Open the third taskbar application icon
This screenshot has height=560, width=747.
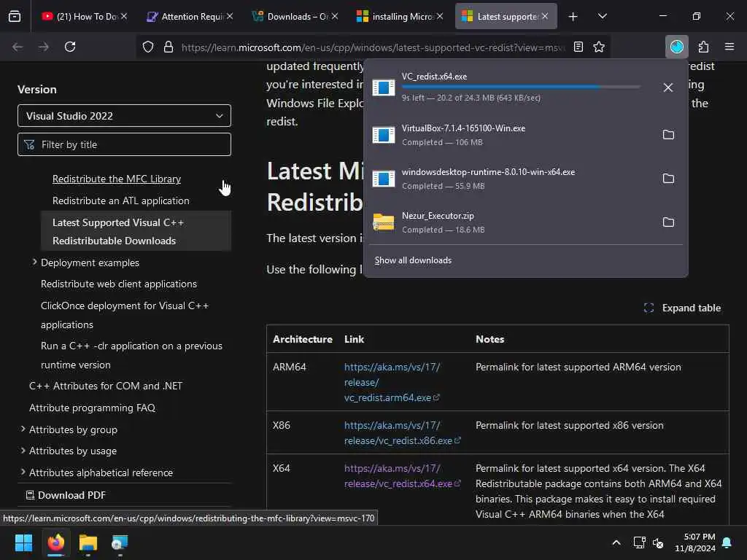click(120, 542)
